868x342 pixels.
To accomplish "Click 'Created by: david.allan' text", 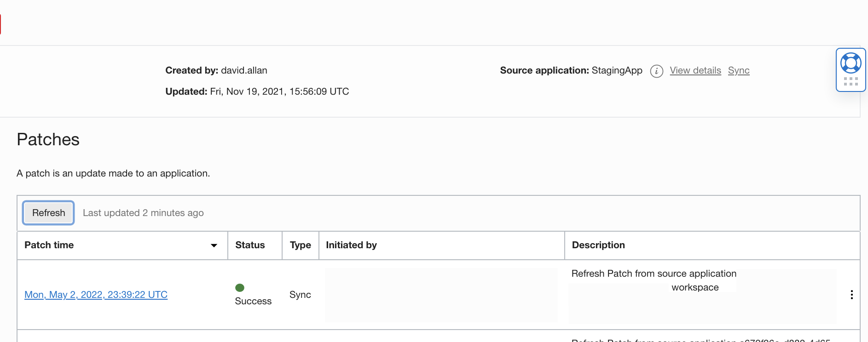I will (x=216, y=70).
